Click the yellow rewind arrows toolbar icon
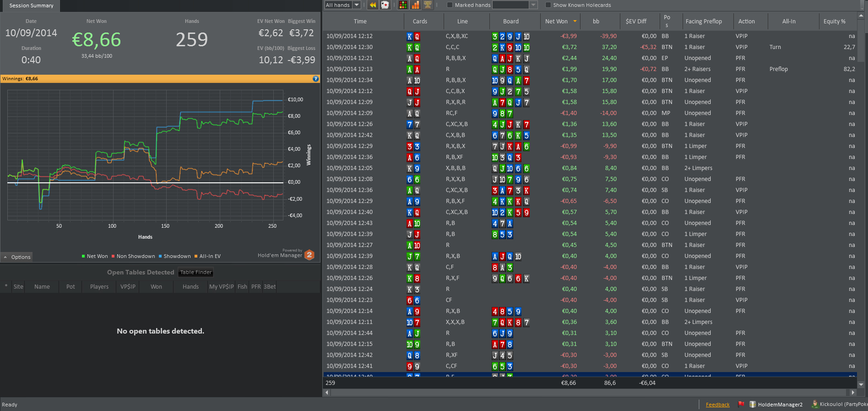This screenshot has height=411, width=868. [x=373, y=5]
